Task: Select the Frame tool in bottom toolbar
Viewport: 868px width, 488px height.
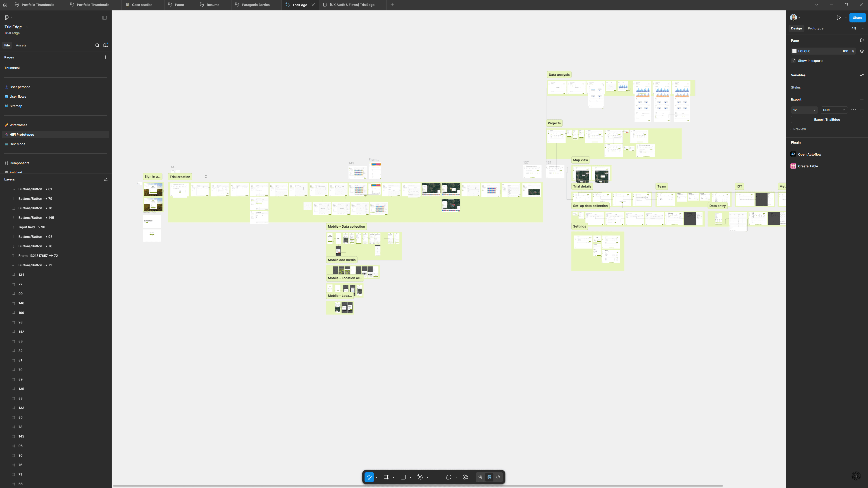Action: 386,477
